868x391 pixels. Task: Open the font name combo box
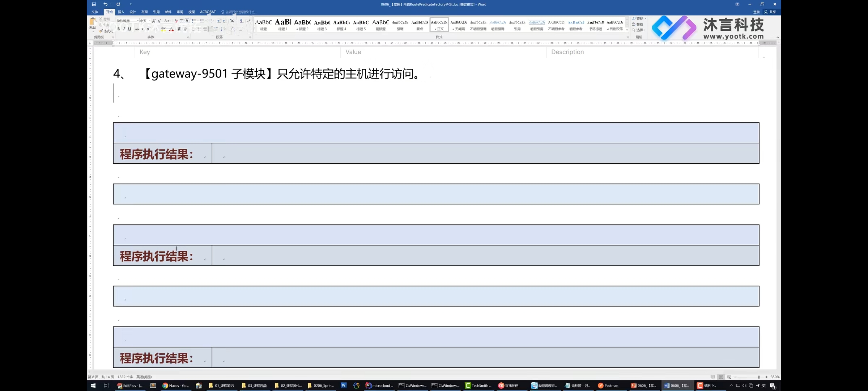pyautogui.click(x=128, y=21)
